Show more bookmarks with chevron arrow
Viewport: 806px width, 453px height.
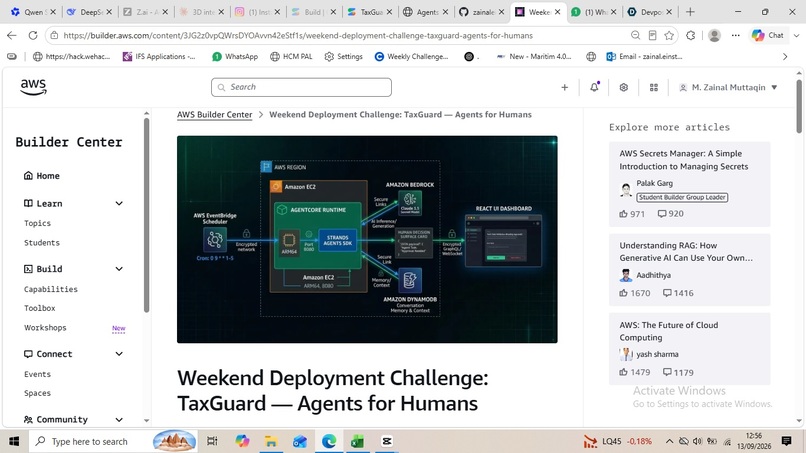click(785, 57)
